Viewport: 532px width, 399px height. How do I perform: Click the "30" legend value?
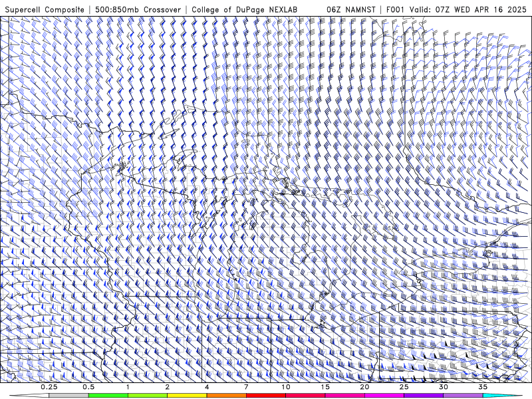(444, 387)
